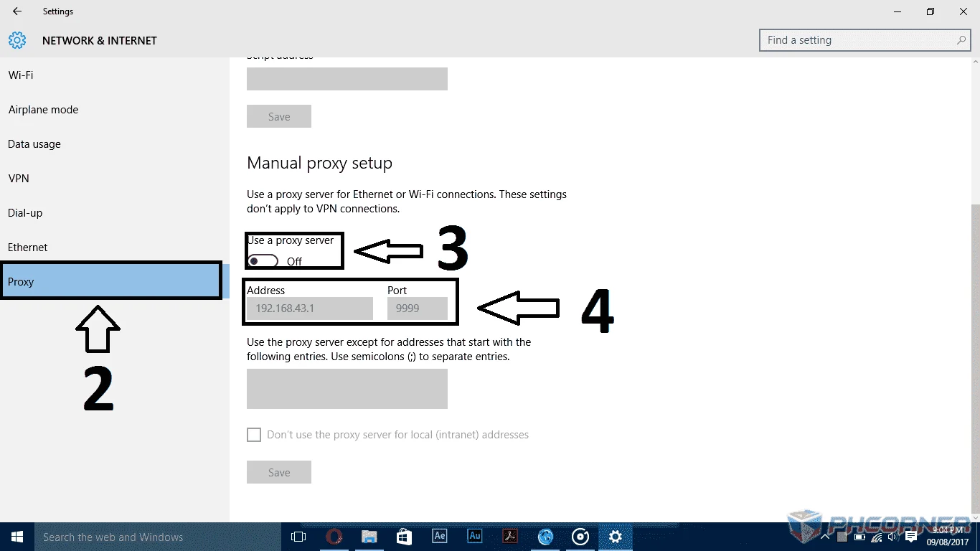Click Save below the Script address field

[279, 116]
